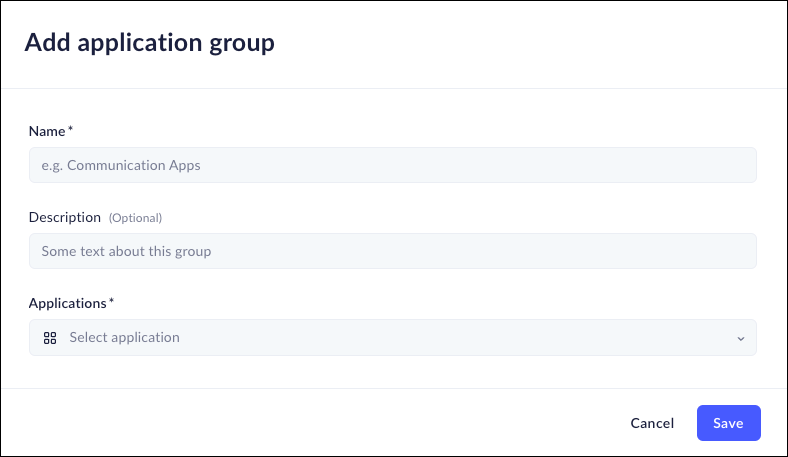The width and height of the screenshot is (788, 457).
Task: Expand the Applications dropdown chevron
Action: pyautogui.click(x=741, y=338)
